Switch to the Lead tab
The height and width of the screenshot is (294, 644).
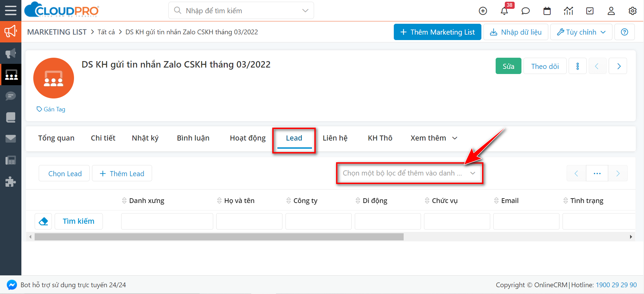coord(294,138)
